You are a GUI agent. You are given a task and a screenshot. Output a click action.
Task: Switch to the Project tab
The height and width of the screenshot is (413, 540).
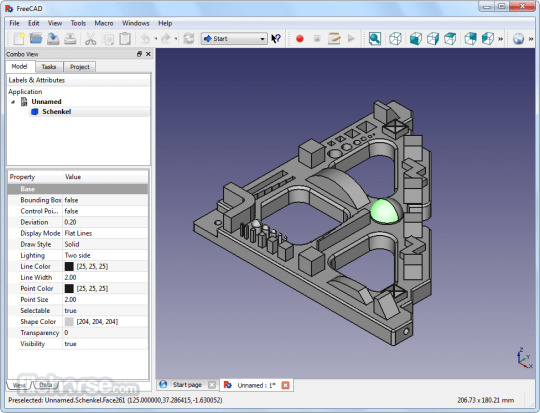[x=80, y=67]
